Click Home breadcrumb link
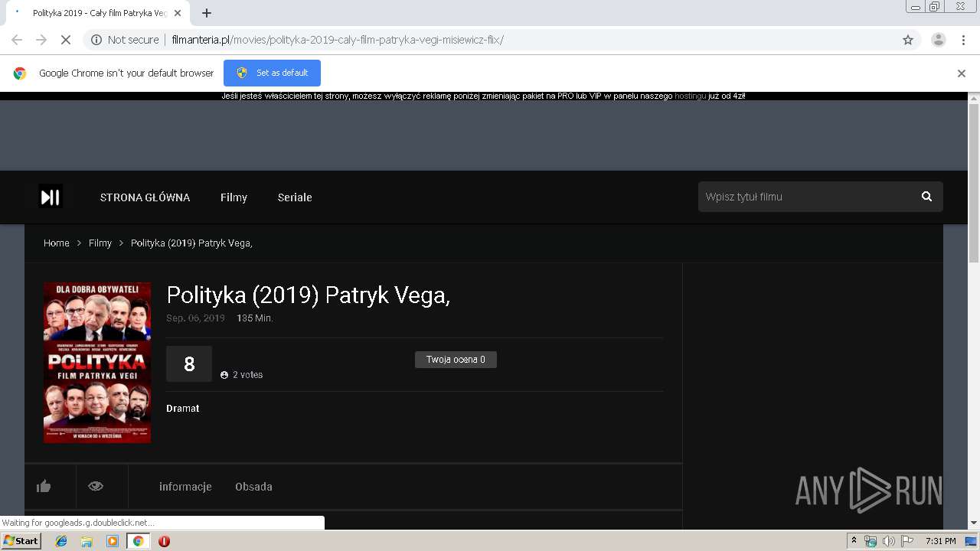The image size is (980, 551). pos(57,243)
